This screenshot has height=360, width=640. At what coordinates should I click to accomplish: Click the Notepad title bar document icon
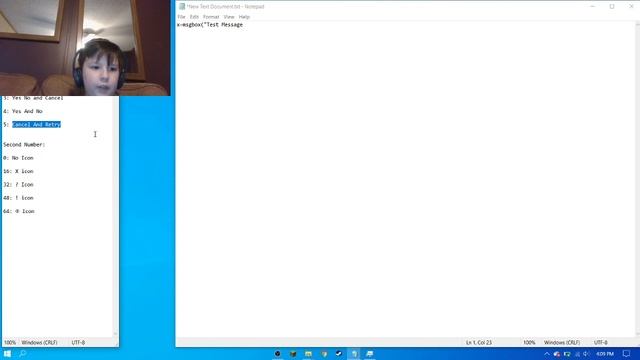182,7
